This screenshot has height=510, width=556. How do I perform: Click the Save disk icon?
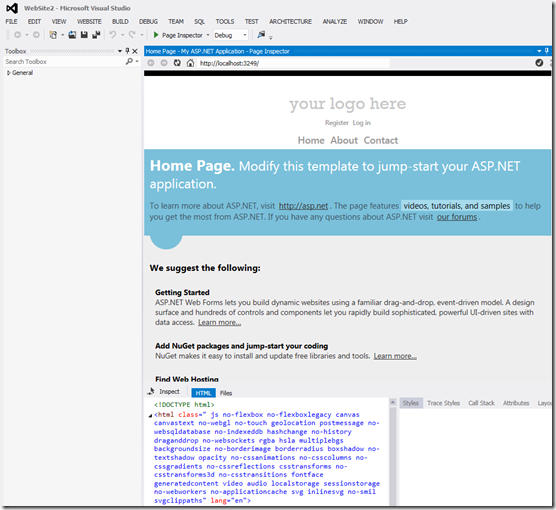pos(84,35)
